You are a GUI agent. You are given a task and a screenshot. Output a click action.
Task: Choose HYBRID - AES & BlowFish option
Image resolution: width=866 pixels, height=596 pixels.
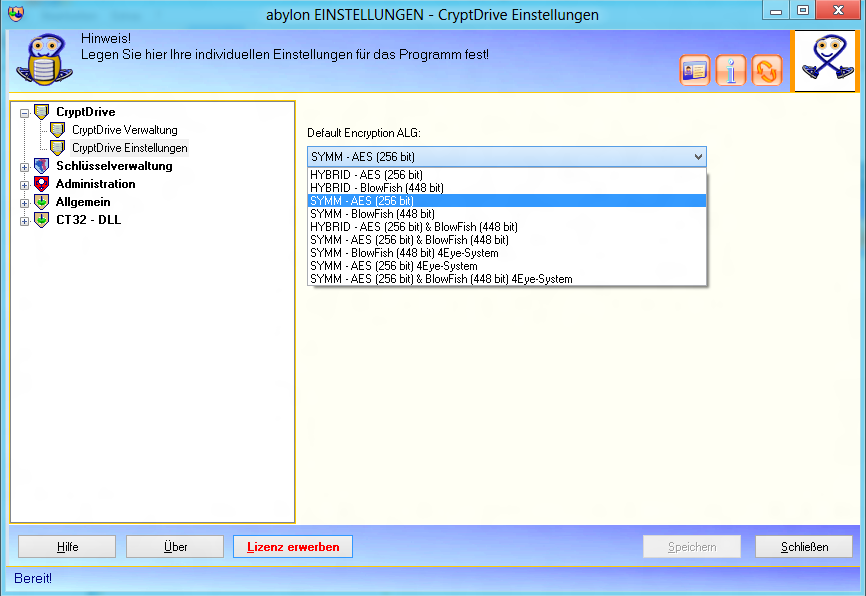(x=506, y=227)
